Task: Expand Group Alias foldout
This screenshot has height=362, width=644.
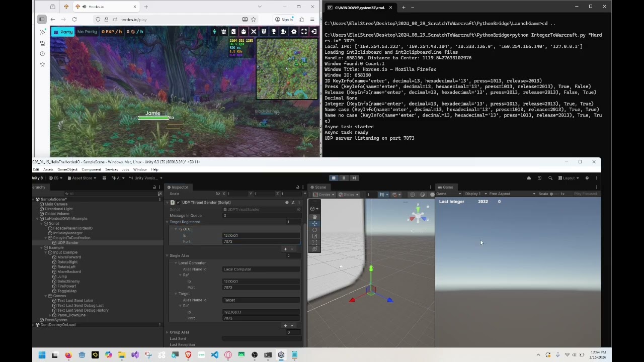Action: click(167, 332)
